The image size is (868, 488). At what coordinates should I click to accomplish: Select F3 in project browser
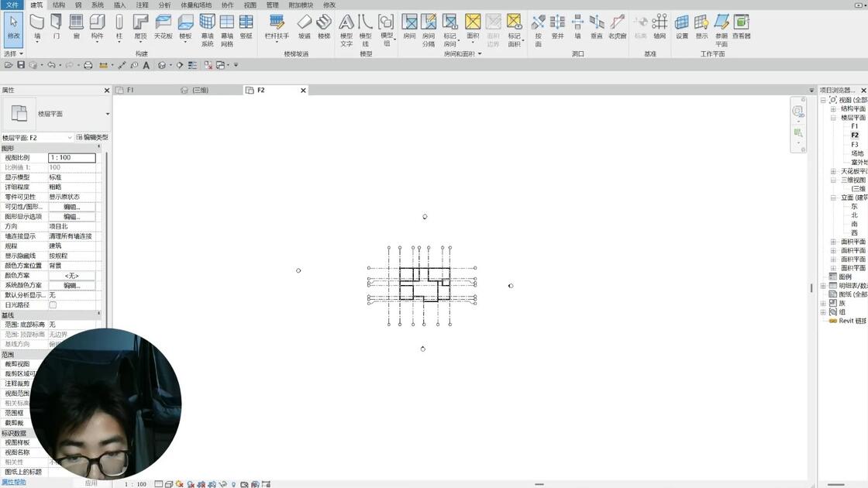click(855, 144)
